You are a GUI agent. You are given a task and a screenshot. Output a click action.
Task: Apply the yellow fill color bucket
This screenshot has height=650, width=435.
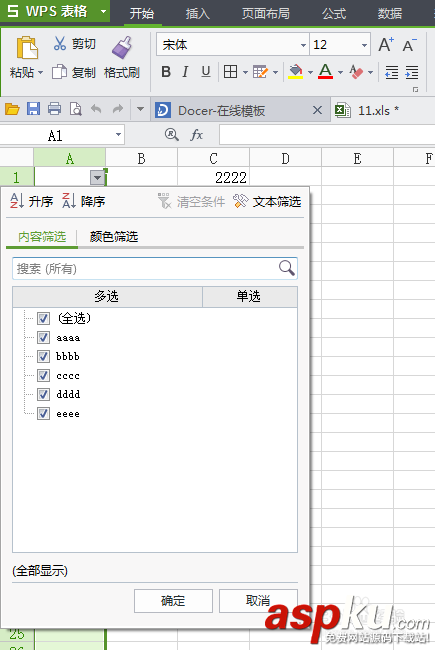[x=295, y=72]
